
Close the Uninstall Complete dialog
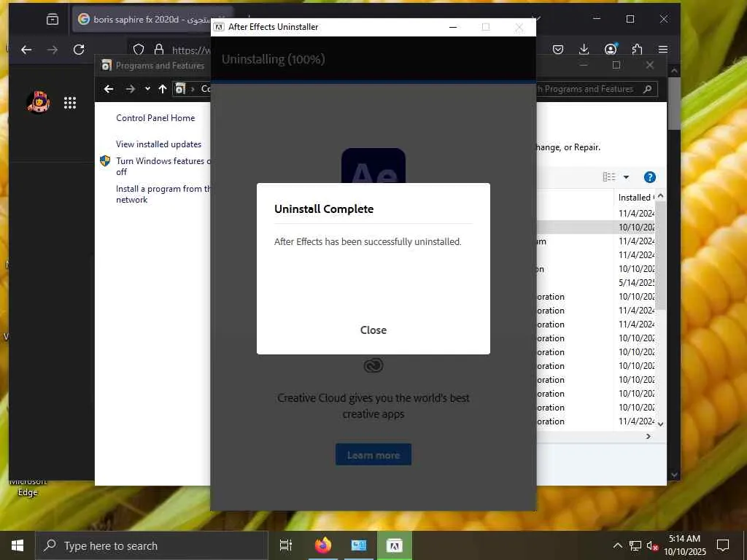[x=373, y=330]
